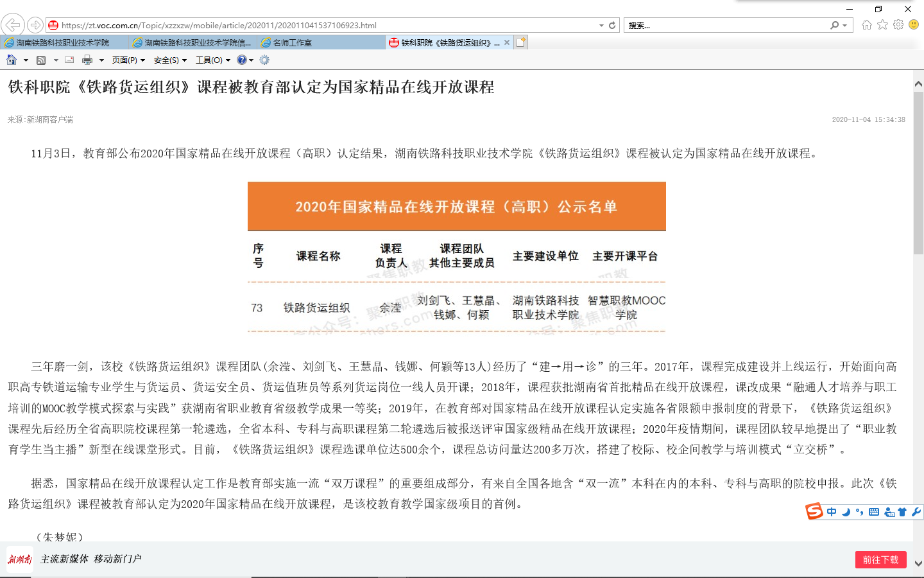Click the Forward navigation arrow
Screen dimensions: 924x578
(x=35, y=25)
